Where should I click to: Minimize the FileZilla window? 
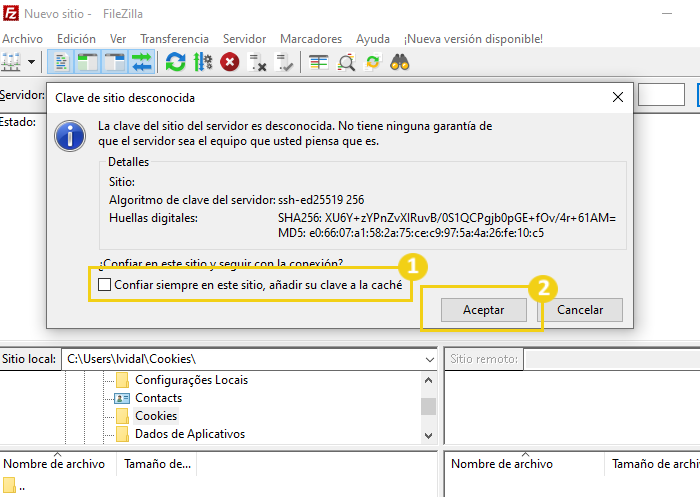coord(667,13)
